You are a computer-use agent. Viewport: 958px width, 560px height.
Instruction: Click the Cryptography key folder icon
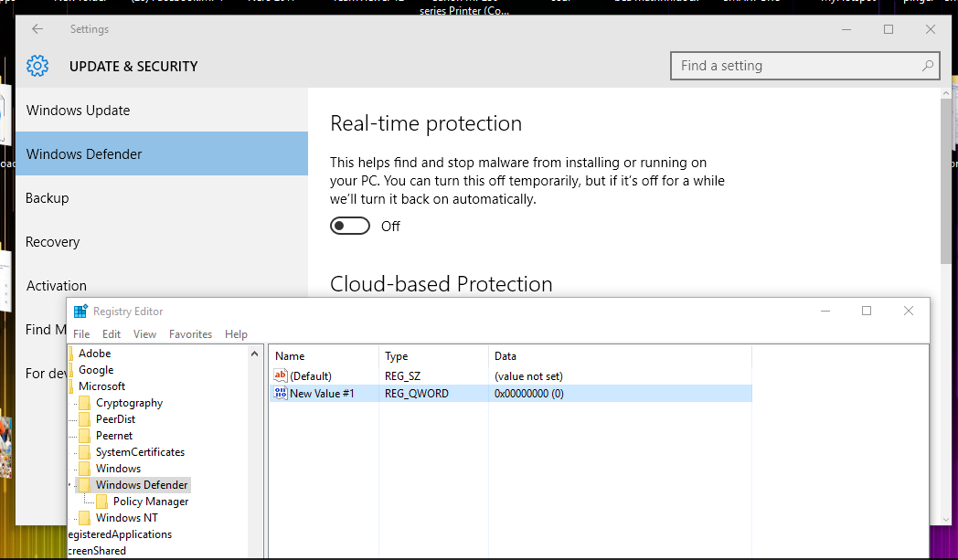coord(85,402)
